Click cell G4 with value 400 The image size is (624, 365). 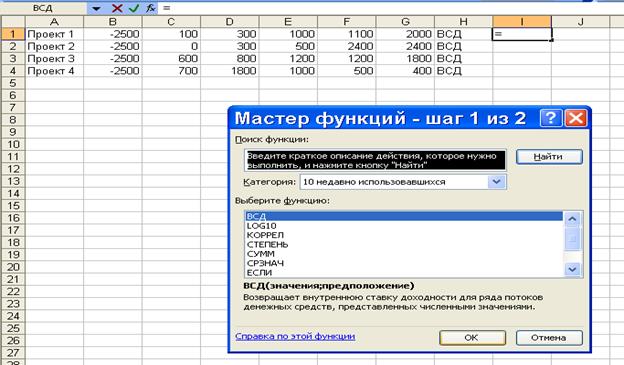pos(406,71)
